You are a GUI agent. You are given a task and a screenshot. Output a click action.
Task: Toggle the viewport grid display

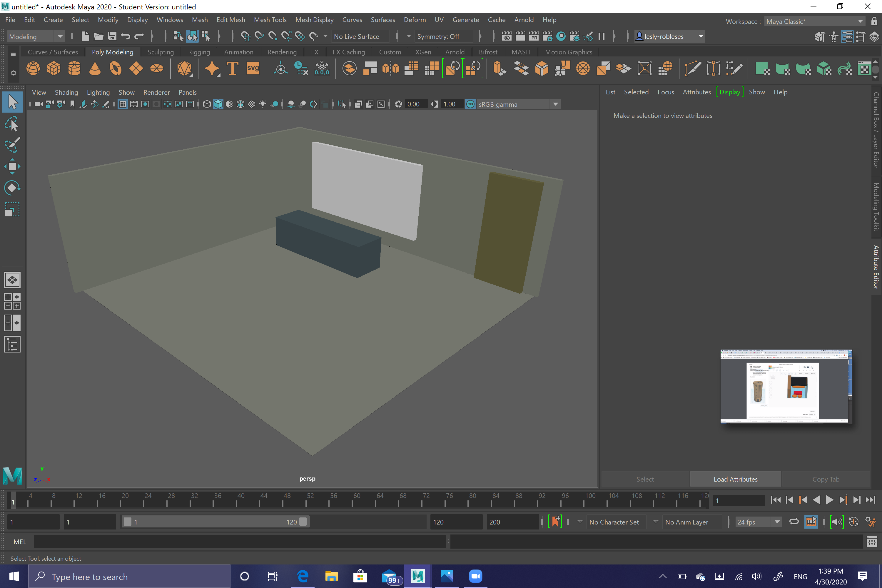click(x=123, y=104)
